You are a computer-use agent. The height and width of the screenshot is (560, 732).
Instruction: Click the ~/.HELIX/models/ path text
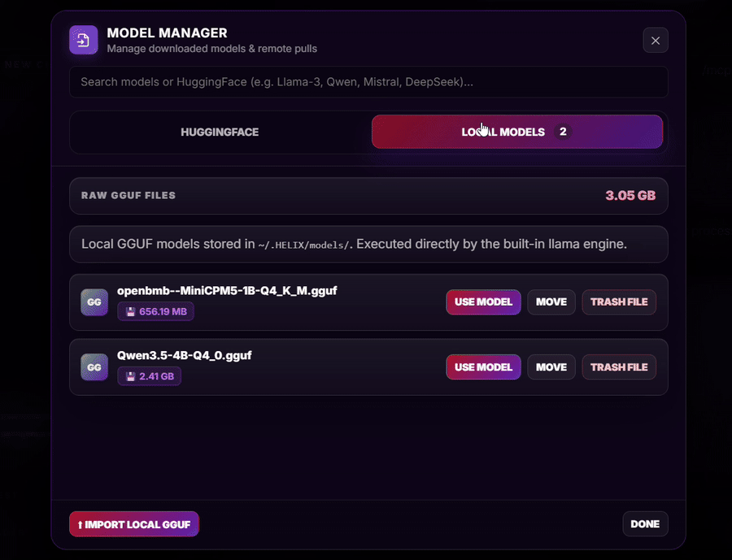coord(303,245)
